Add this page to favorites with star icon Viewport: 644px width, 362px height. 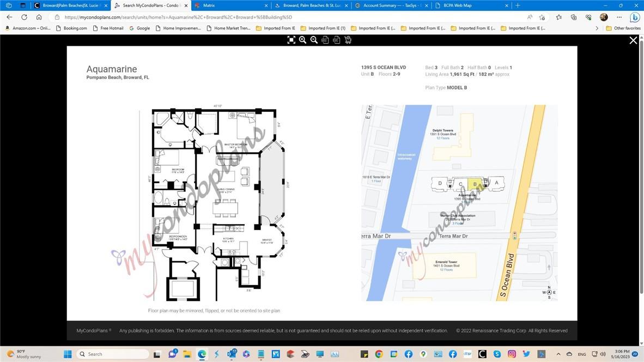click(x=542, y=17)
